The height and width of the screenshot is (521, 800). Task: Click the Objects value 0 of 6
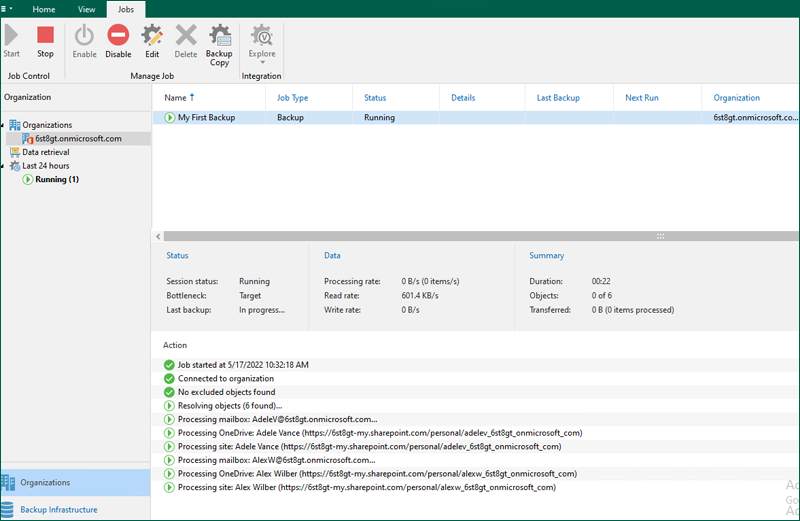[x=602, y=295]
